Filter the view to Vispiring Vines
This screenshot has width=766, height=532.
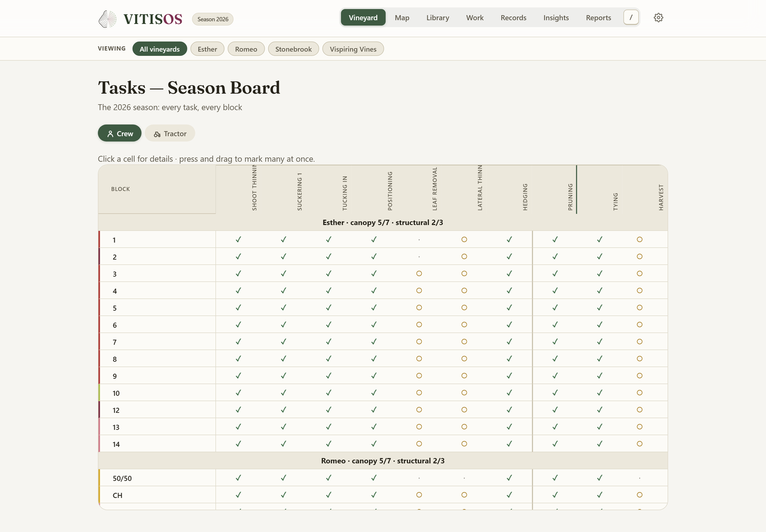[x=353, y=49]
